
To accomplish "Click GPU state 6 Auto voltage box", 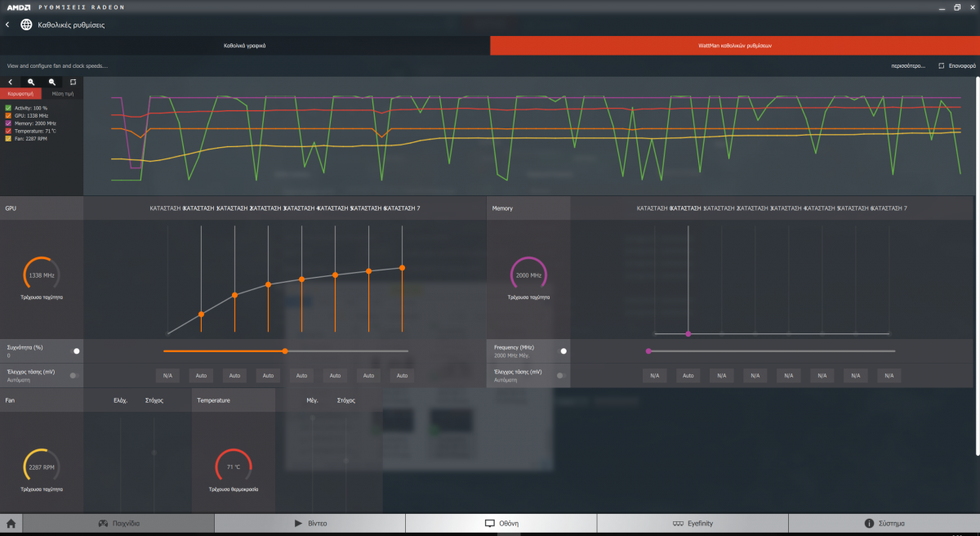I will click(368, 376).
